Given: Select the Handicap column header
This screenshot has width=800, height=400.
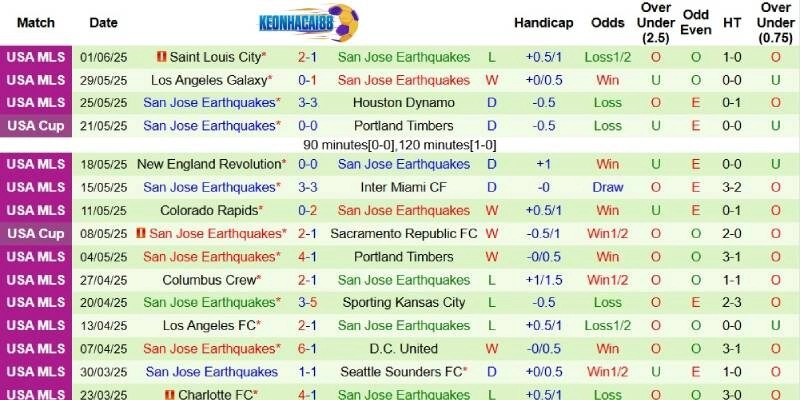Looking at the screenshot, I should click(543, 22).
